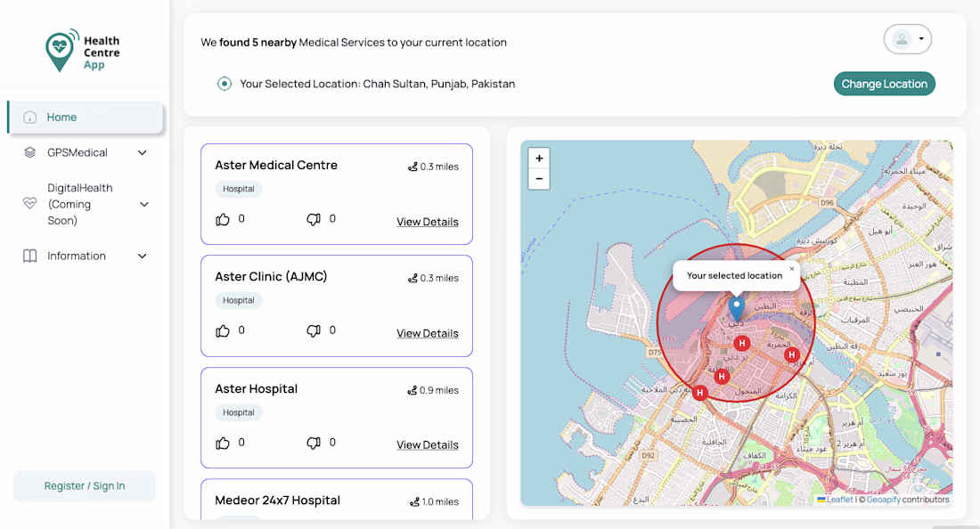This screenshot has width=980, height=529.
Task: View Details for Aster Clinic (AJMC)
Action: pos(428,333)
